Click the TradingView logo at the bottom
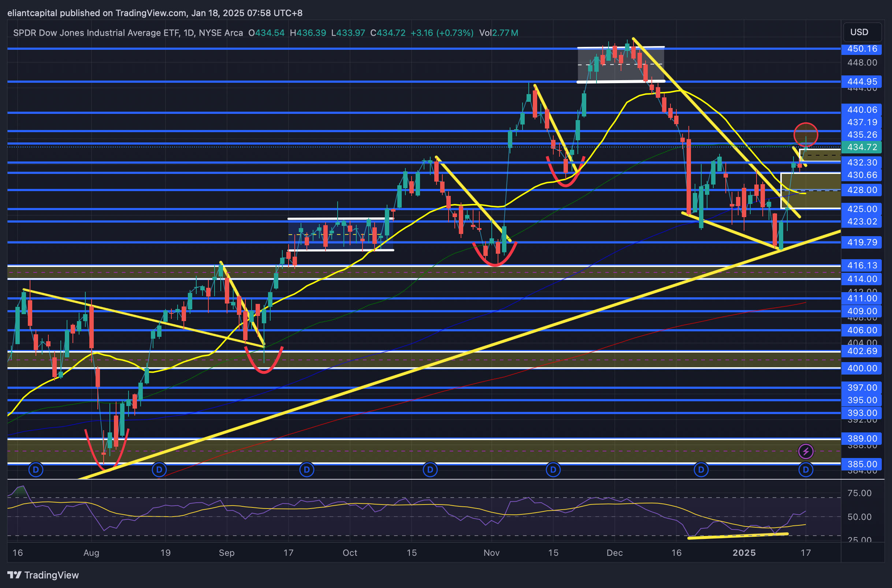 [43, 575]
